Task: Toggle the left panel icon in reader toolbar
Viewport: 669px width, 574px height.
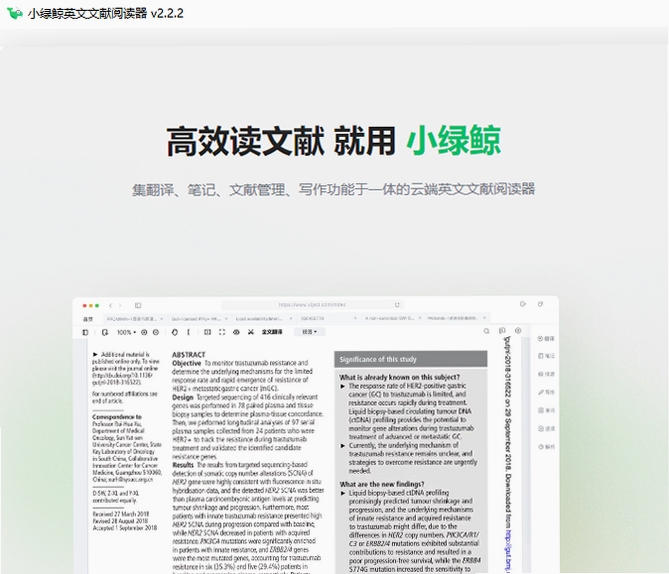Action: point(85,332)
